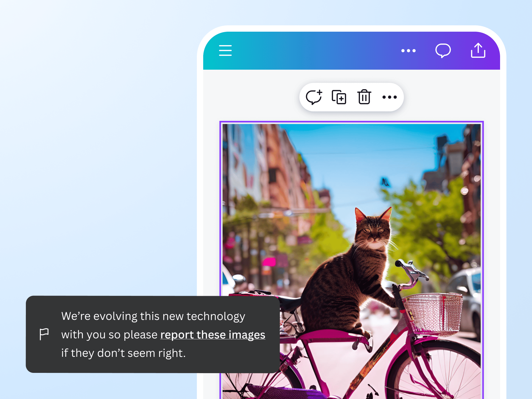
Task: Open the main menu from the app header
Action: (225, 50)
